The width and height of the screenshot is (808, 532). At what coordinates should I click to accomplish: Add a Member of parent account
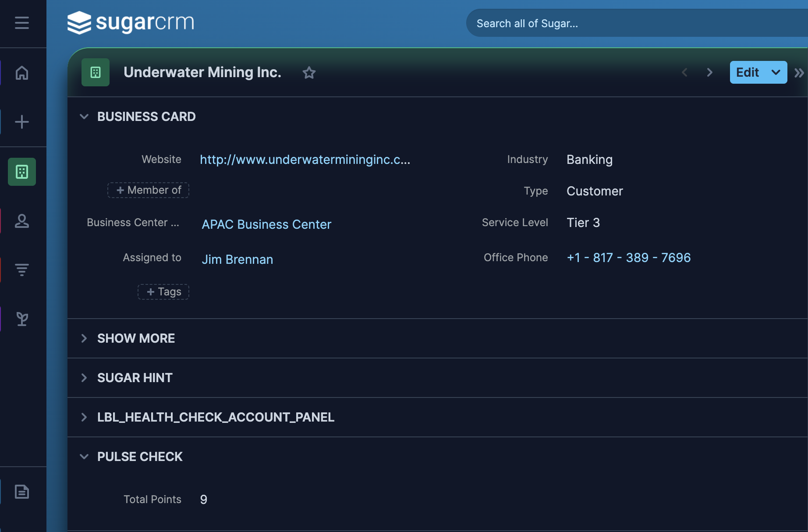pos(149,190)
